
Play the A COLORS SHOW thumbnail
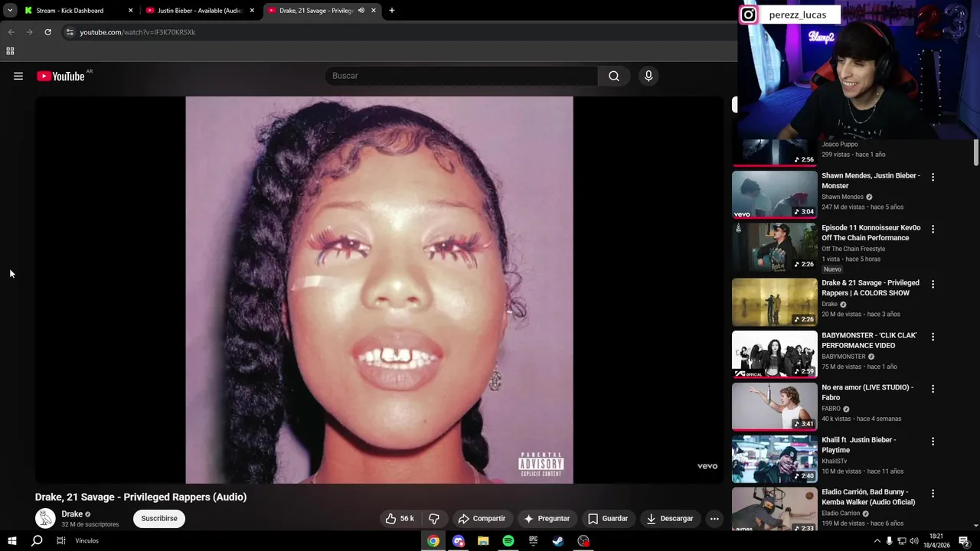pos(774,302)
